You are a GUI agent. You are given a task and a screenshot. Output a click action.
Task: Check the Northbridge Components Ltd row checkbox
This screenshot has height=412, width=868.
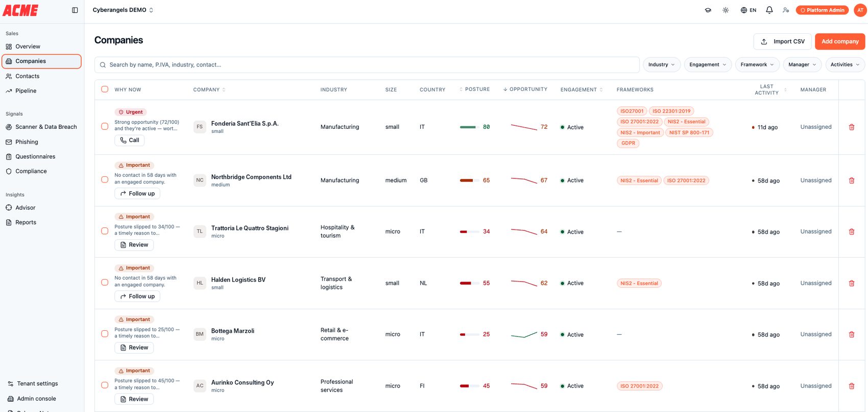(105, 179)
